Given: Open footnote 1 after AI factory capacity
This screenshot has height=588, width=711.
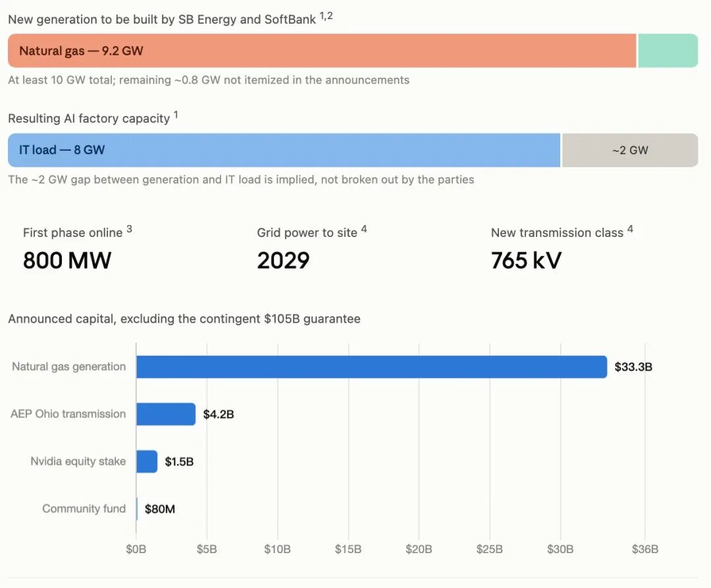Looking at the screenshot, I should click(176, 115).
